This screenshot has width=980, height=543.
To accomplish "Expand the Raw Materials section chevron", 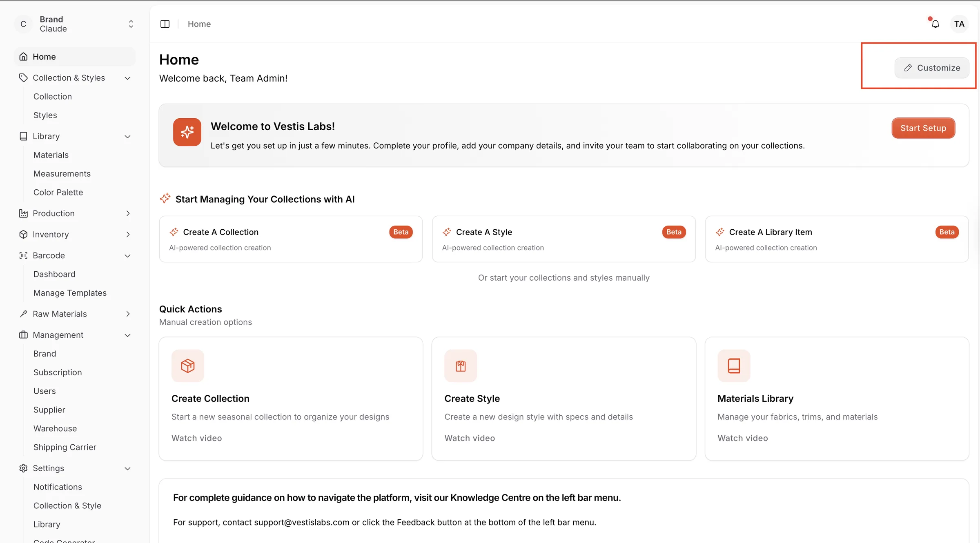I will coord(128,314).
